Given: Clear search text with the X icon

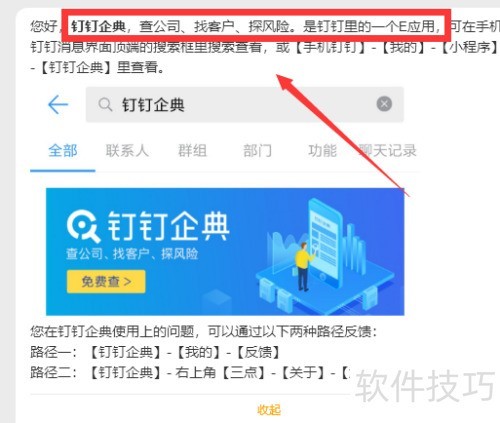Looking at the screenshot, I should (x=384, y=104).
